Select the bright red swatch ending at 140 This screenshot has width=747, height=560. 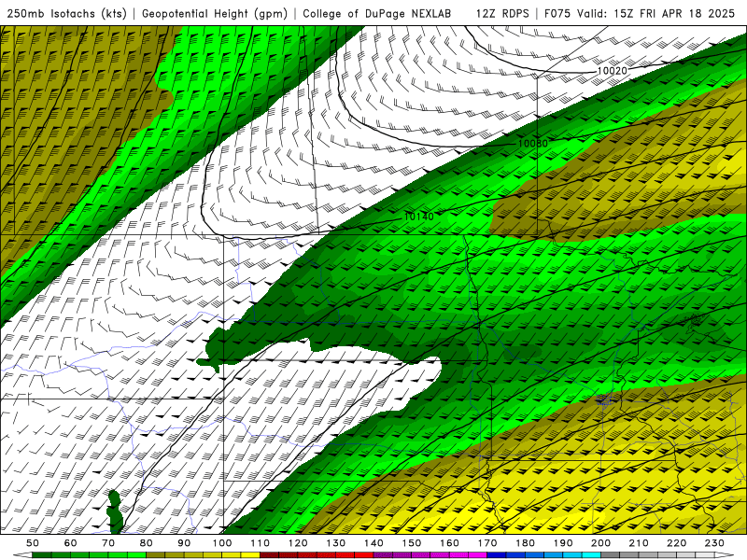364,555
